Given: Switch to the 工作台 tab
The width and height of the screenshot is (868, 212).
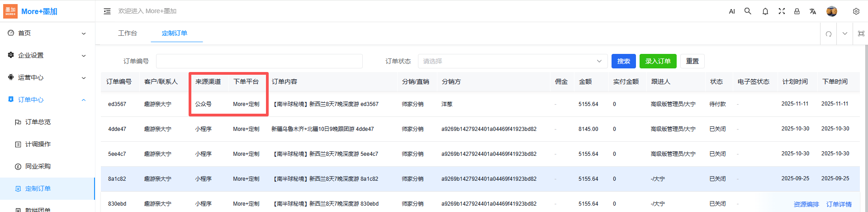Looking at the screenshot, I should tap(128, 33).
